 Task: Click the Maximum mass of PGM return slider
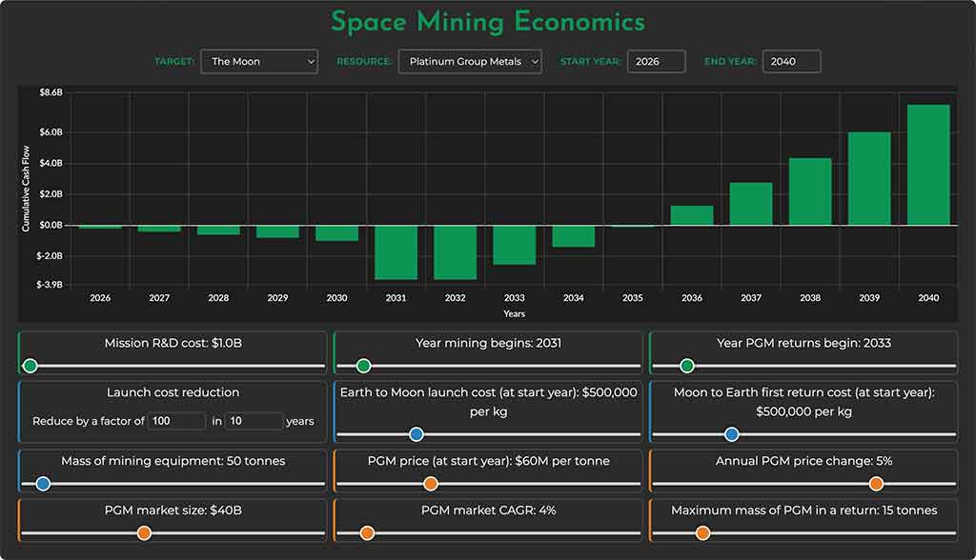pyautogui.click(x=705, y=533)
